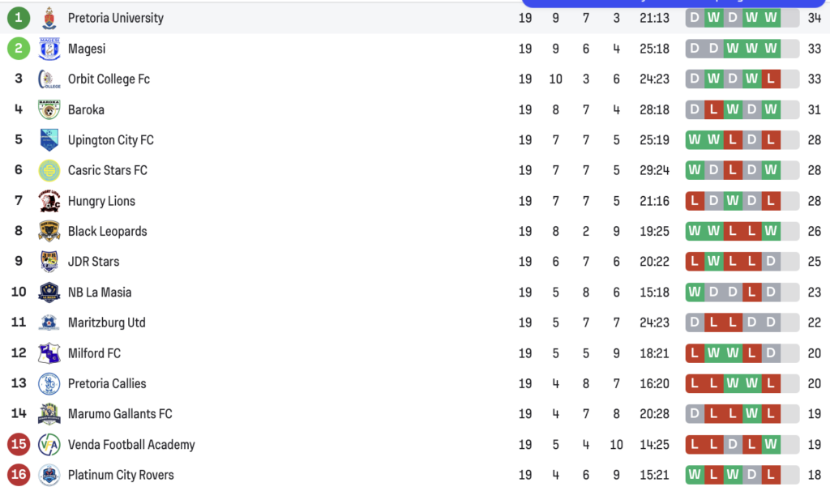
Task: Click the Magesi team logo
Action: 49,49
